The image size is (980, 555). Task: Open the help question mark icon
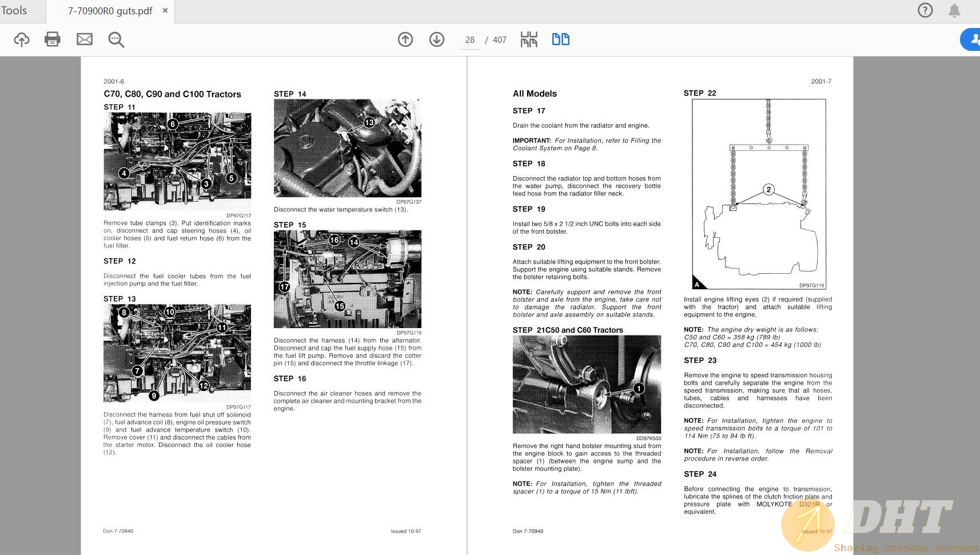pyautogui.click(x=925, y=10)
